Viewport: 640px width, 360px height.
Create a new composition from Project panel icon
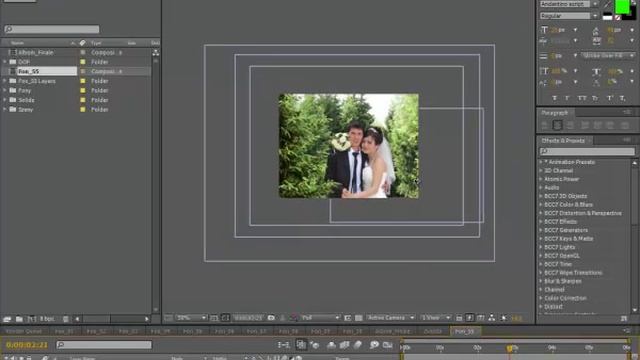tap(31, 319)
